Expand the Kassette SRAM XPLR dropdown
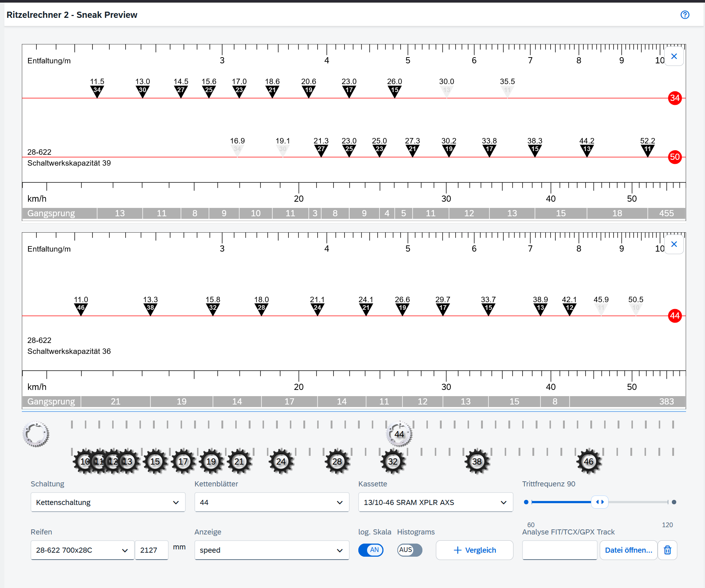705x588 pixels. (436, 502)
